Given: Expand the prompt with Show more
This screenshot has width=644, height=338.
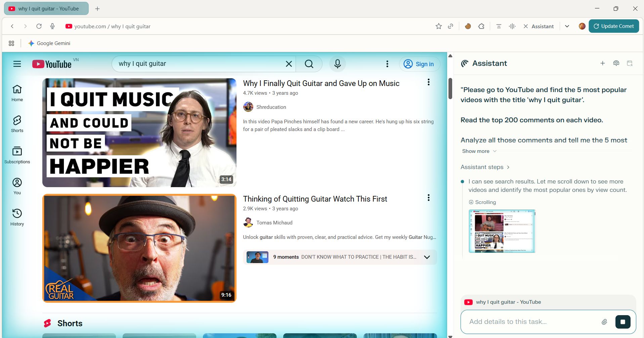Looking at the screenshot, I should tap(479, 151).
